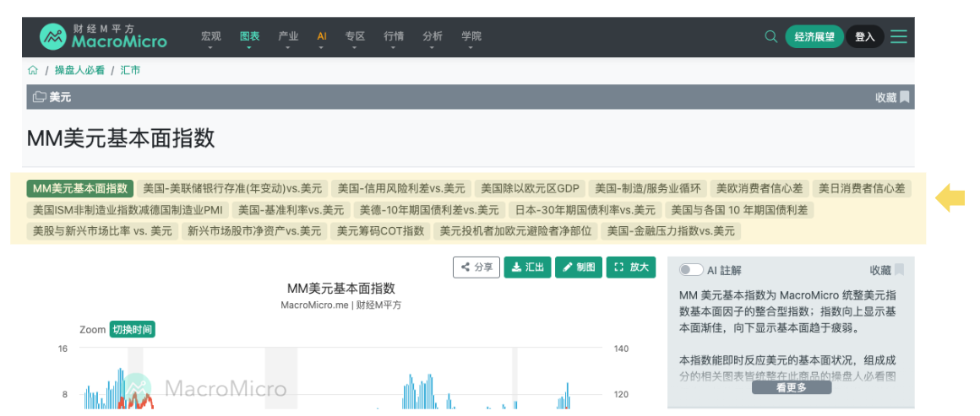Select the 日本-30年期国债利率vs.美元 tab

(585, 210)
